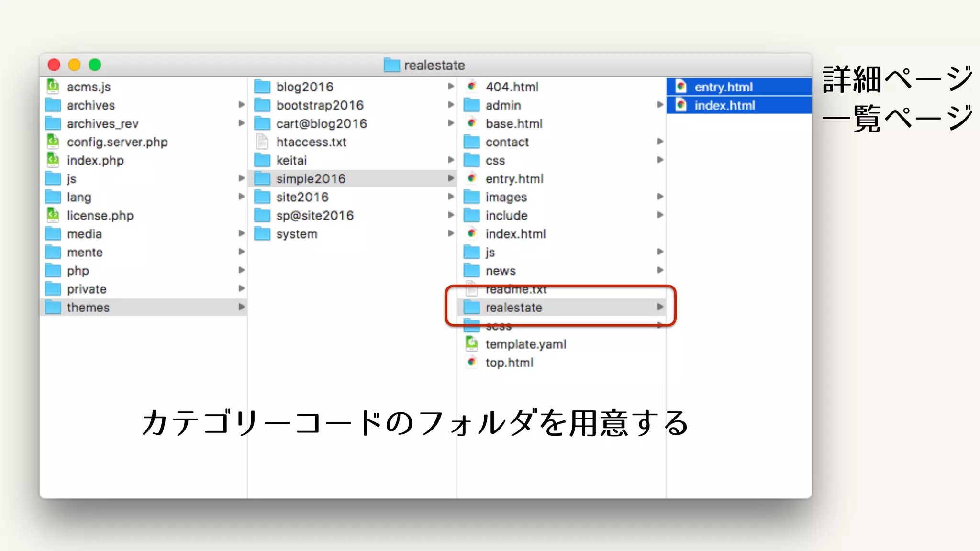
Task: Select the mente folder name
Action: (x=85, y=252)
